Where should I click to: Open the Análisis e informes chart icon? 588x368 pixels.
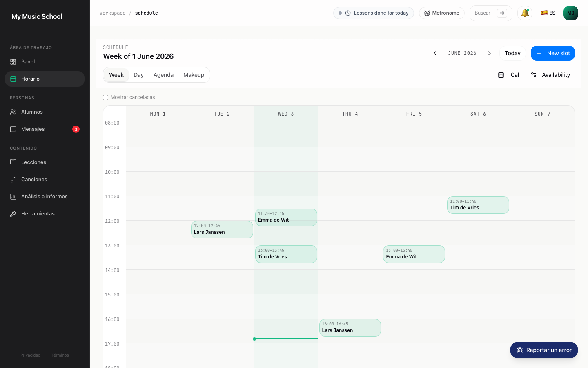[13, 197]
